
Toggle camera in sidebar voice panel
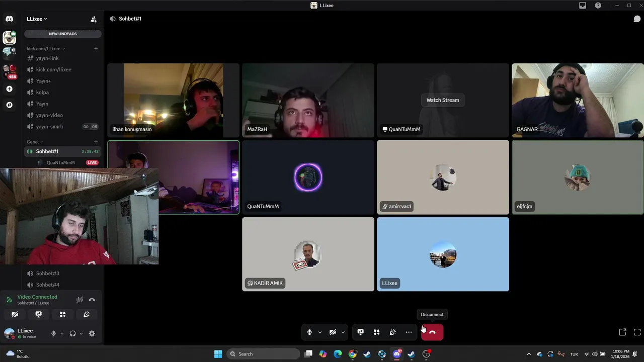15,314
